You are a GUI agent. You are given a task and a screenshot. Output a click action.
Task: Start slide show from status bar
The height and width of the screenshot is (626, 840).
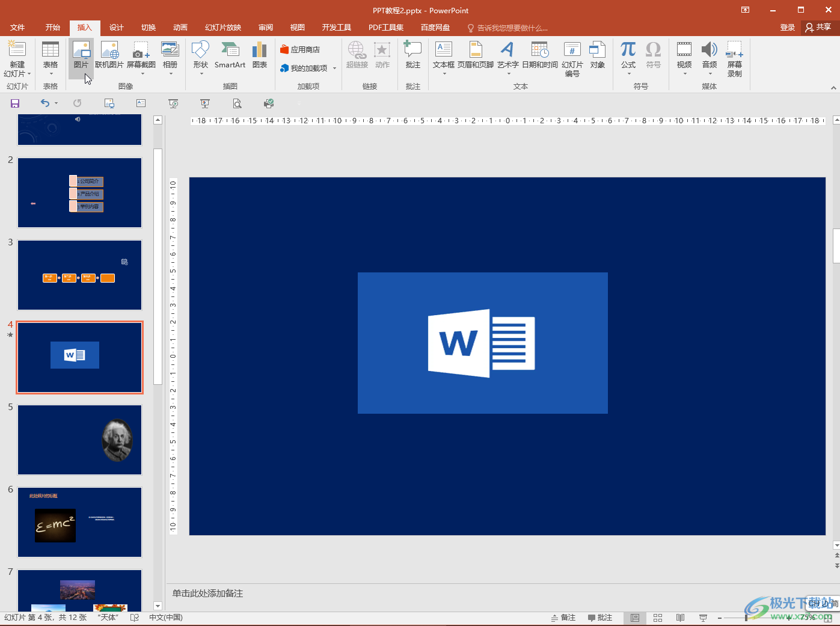703,618
